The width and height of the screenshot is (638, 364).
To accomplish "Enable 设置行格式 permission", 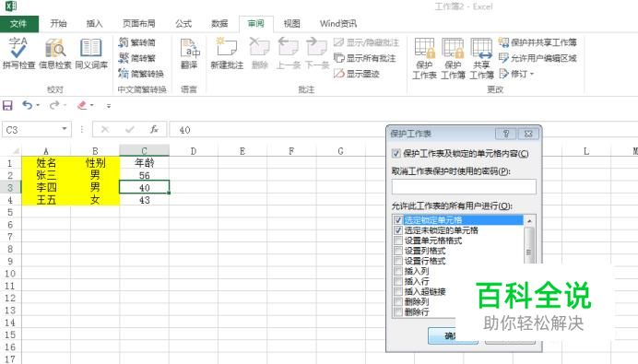I will click(x=398, y=261).
